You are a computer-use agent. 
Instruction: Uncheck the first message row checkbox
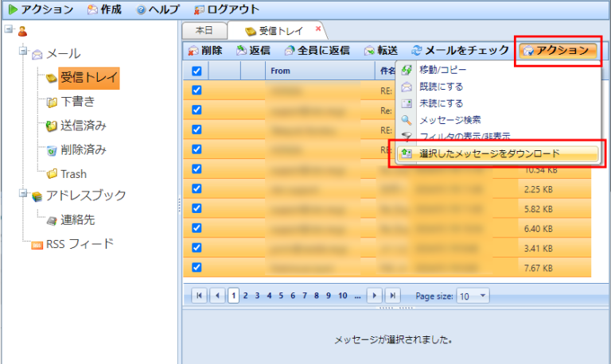(x=197, y=90)
